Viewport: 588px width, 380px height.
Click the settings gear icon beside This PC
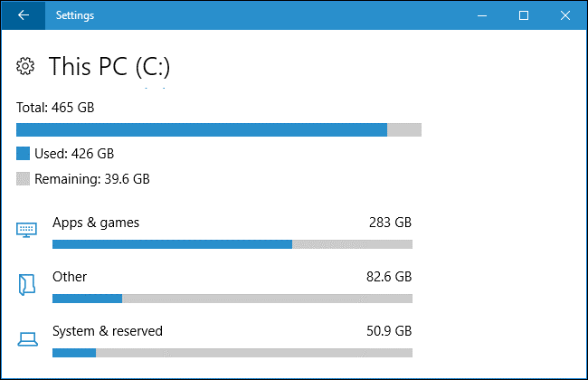point(26,66)
